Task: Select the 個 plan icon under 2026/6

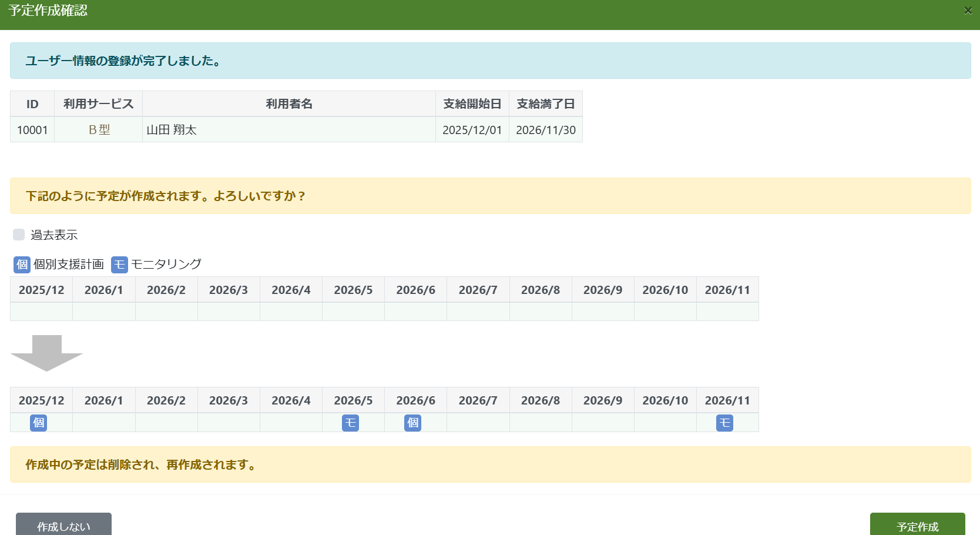Action: click(412, 423)
